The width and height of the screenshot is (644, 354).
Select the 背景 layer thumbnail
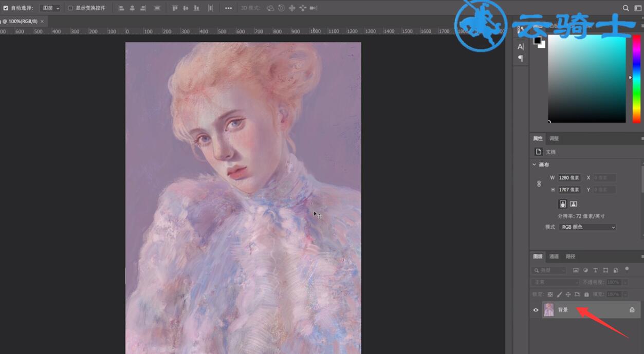pos(549,310)
